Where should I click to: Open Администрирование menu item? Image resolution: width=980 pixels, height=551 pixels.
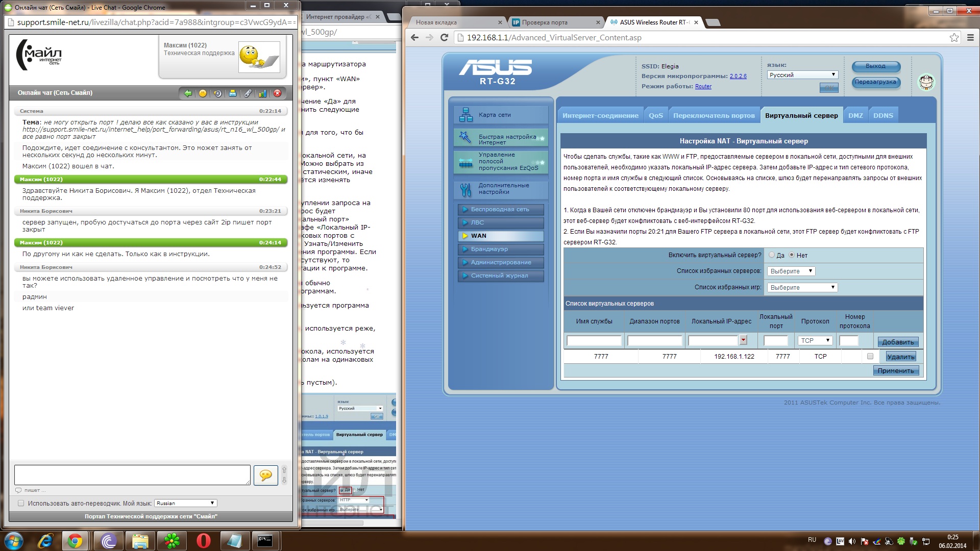pyautogui.click(x=501, y=263)
